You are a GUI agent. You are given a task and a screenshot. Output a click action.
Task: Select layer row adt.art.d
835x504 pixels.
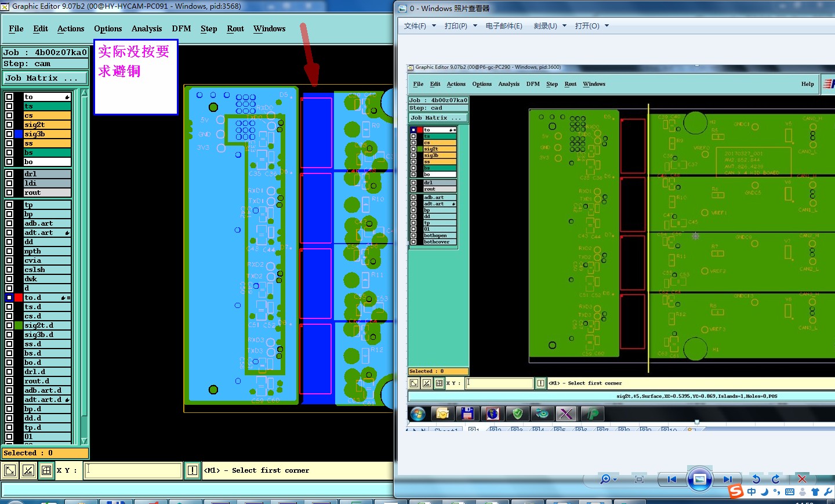click(47, 400)
